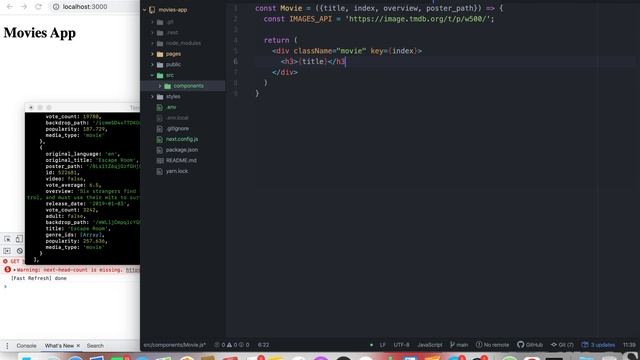Click the No remote status item
The width and height of the screenshot is (640, 360).
pyautogui.click(x=492, y=345)
